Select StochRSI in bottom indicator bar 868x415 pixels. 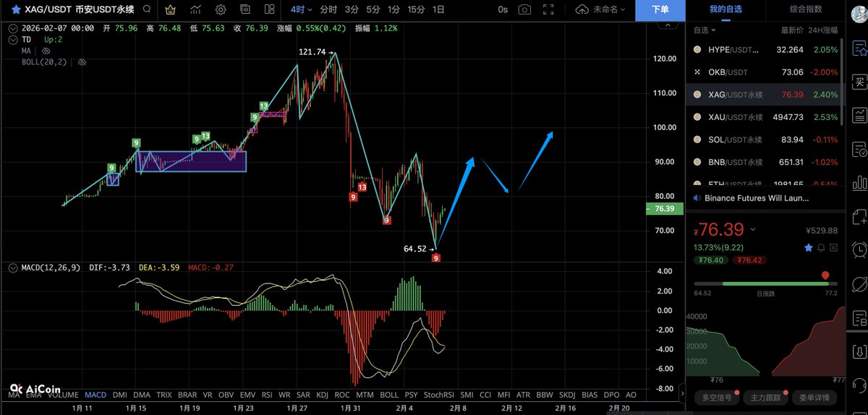[x=438, y=395]
